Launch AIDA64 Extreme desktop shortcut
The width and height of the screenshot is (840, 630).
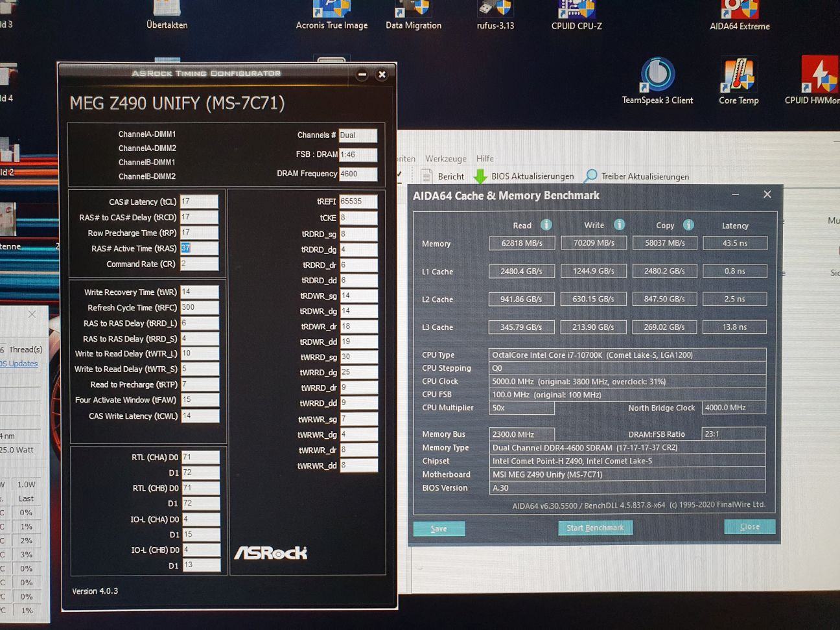[740, 14]
